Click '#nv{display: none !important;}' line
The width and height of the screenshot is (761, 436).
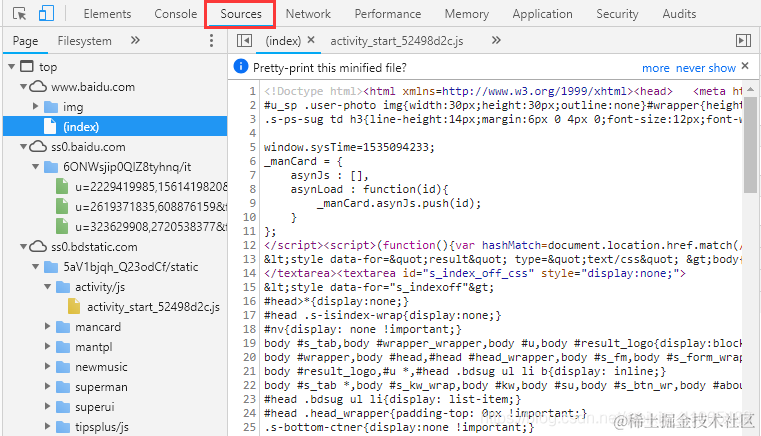pos(363,329)
